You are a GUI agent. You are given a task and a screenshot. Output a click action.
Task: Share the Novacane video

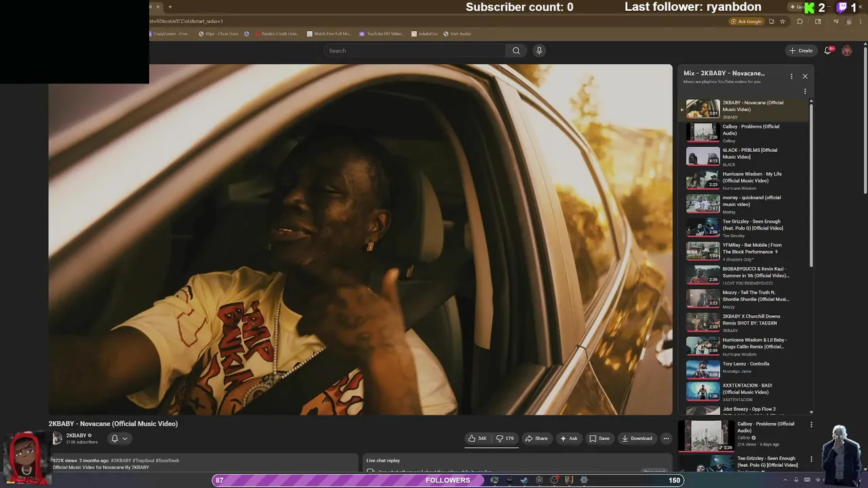(536, 439)
